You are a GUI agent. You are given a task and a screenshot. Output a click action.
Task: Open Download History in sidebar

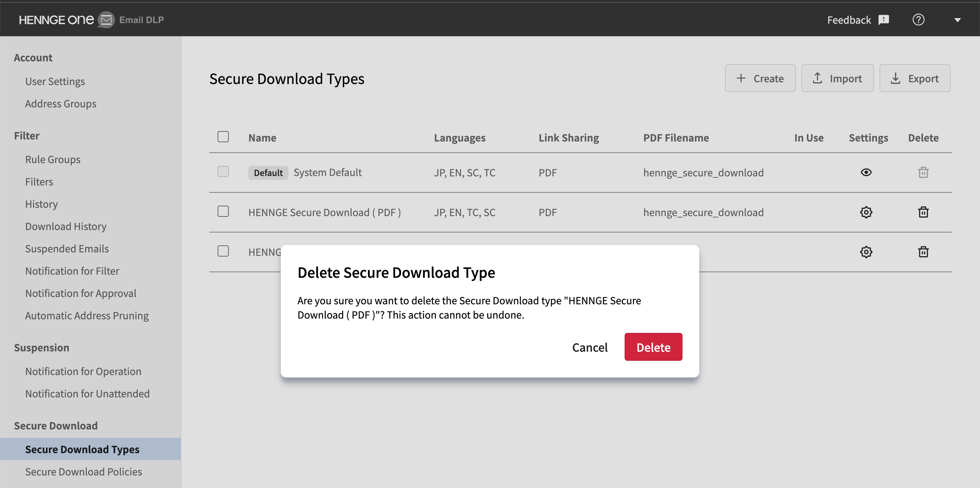[66, 226]
